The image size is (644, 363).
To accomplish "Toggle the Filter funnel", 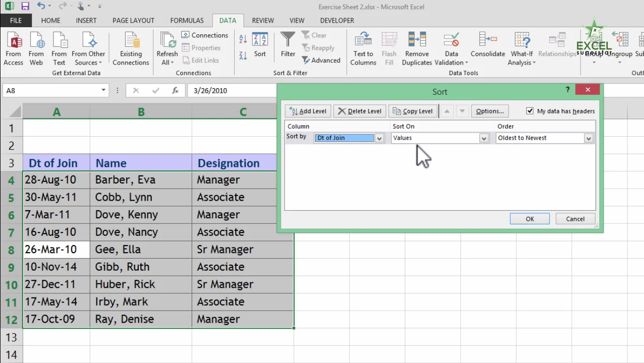I will coord(288,45).
